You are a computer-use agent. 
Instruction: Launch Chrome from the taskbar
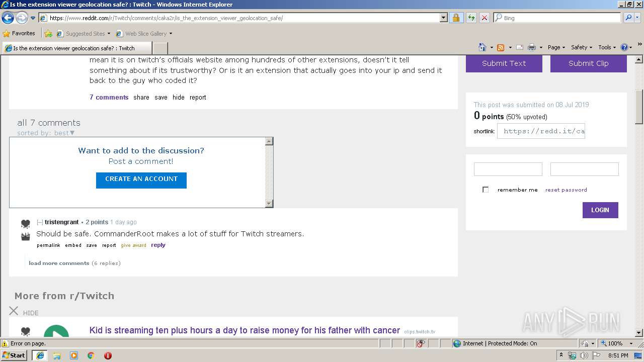point(91,355)
